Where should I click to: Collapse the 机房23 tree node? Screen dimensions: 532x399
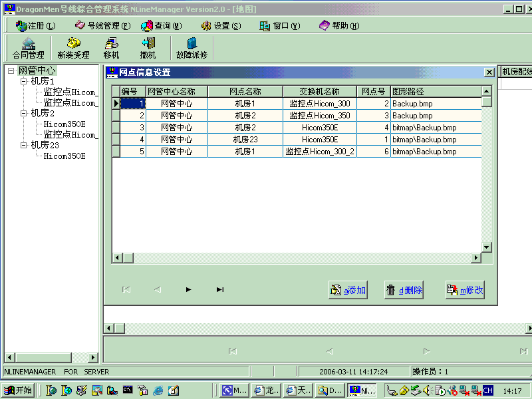coord(23,145)
